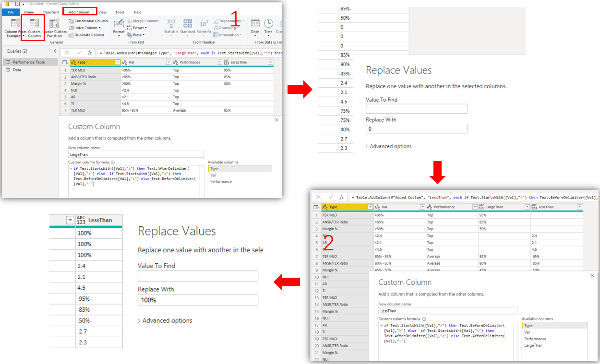Open the Extract dropdown
600x364 pixels.
[x=136, y=28]
